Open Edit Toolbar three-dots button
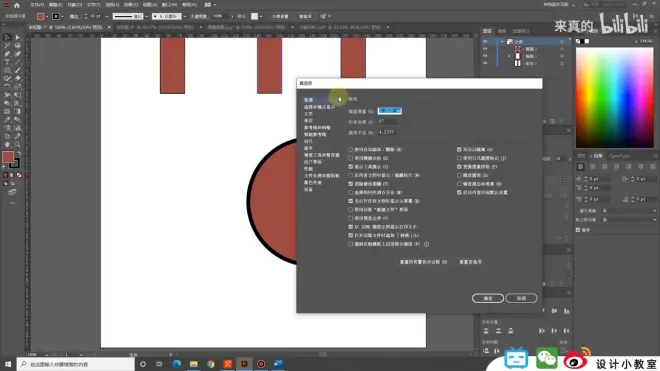This screenshot has width=660, height=371. 12,203
